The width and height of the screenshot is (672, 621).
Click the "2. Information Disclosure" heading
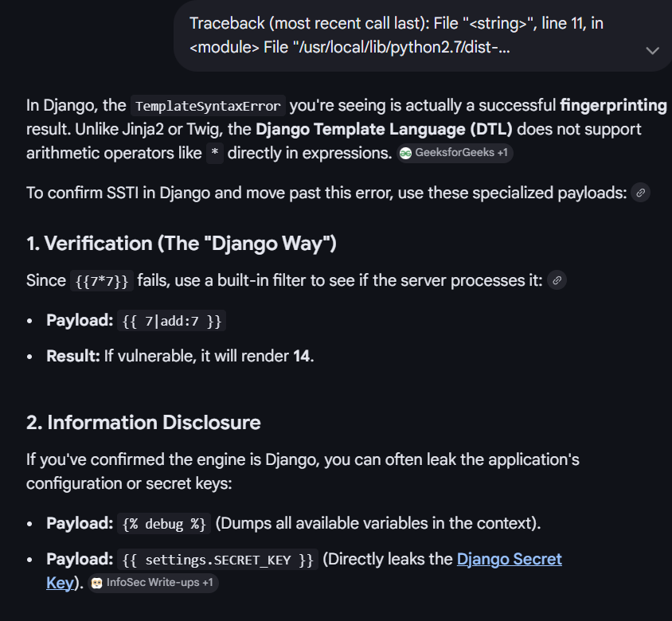click(143, 422)
